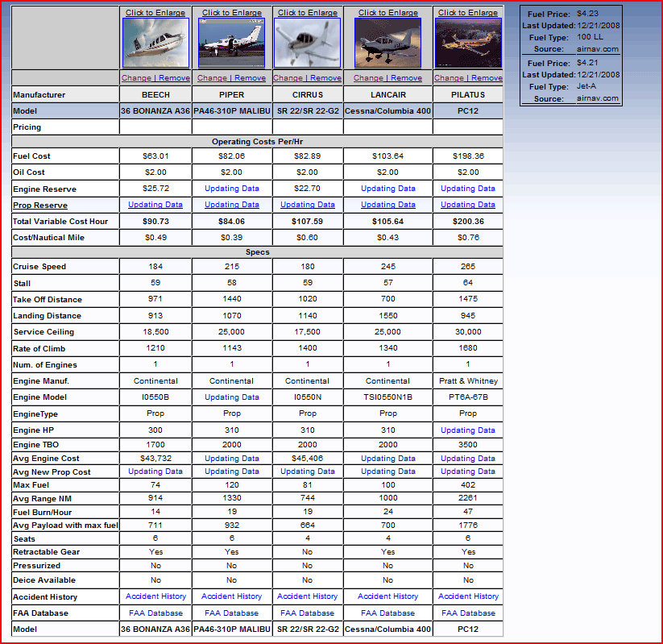The image size is (663, 644).
Task: Click Beech Avg New Prop Cost Updating Data
Action: pos(155,471)
